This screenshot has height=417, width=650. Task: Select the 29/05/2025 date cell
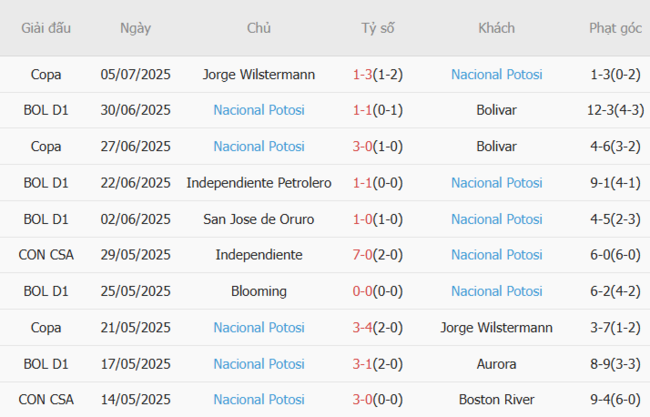tap(135, 255)
